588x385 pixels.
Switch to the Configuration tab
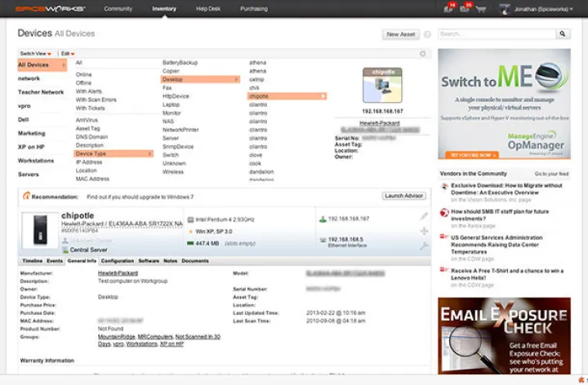118,261
